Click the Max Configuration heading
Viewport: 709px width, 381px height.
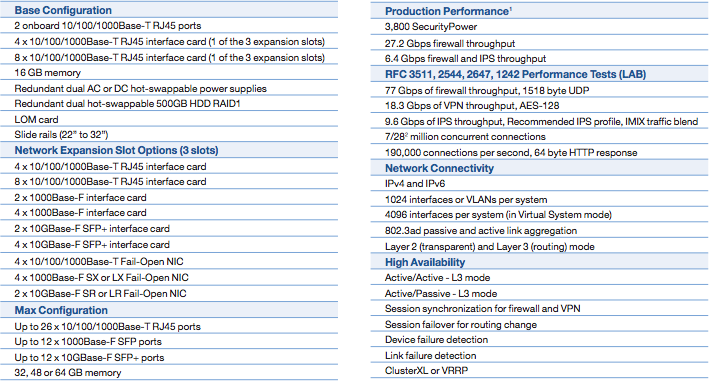tap(61, 310)
